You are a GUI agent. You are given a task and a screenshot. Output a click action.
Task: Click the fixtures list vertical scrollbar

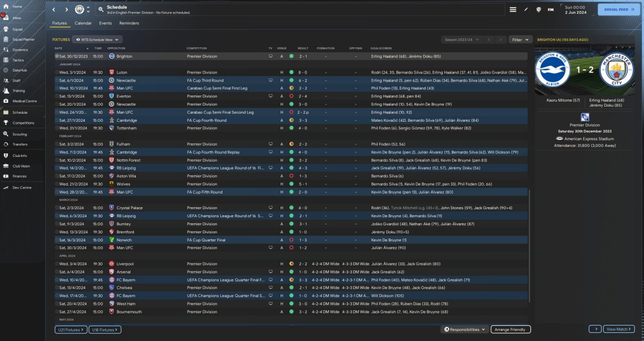529,246
